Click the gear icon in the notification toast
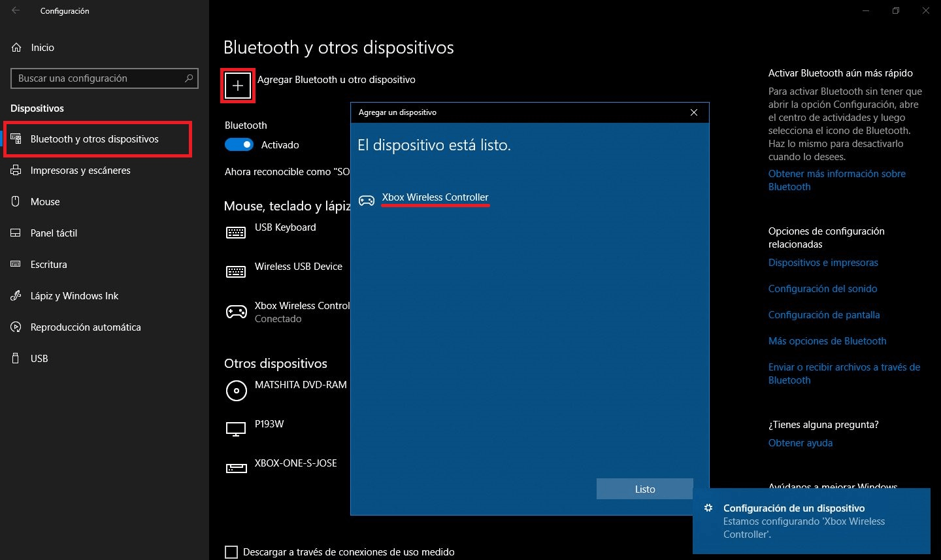Viewport: 941px width, 560px height. coord(708,508)
